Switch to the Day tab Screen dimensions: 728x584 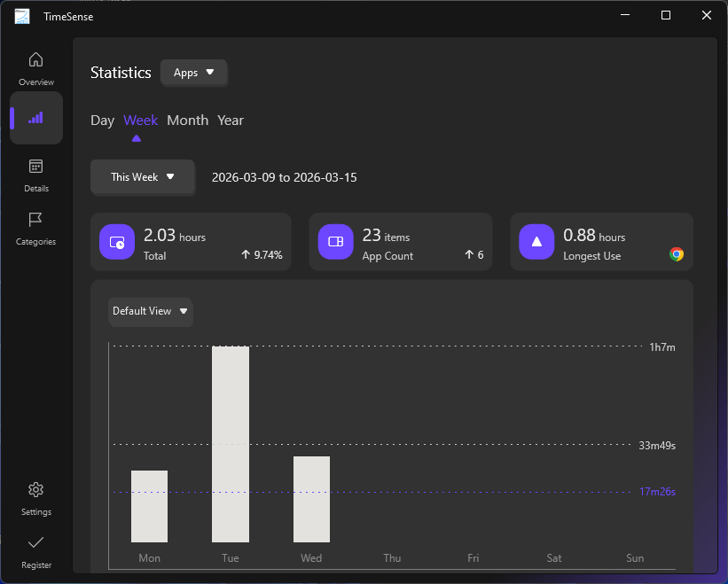102,120
